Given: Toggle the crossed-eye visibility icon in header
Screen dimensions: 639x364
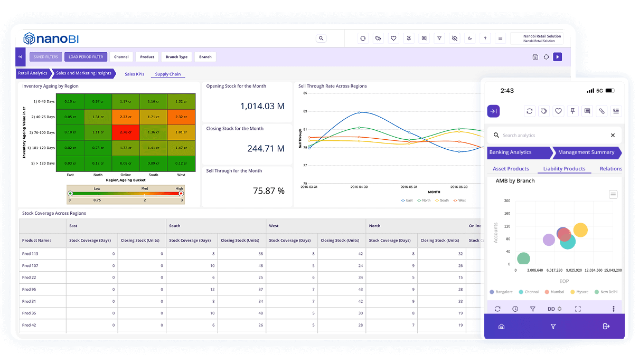Looking at the screenshot, I should 455,39.
